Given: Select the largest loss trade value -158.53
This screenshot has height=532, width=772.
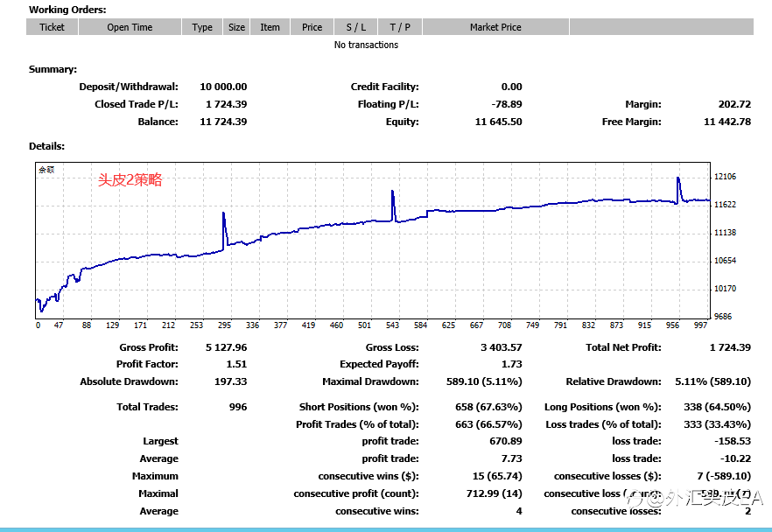Looking at the screenshot, I should click(733, 442).
